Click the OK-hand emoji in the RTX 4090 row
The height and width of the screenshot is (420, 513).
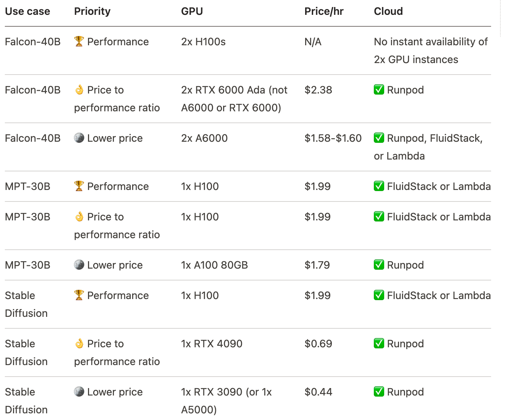pyautogui.click(x=79, y=343)
